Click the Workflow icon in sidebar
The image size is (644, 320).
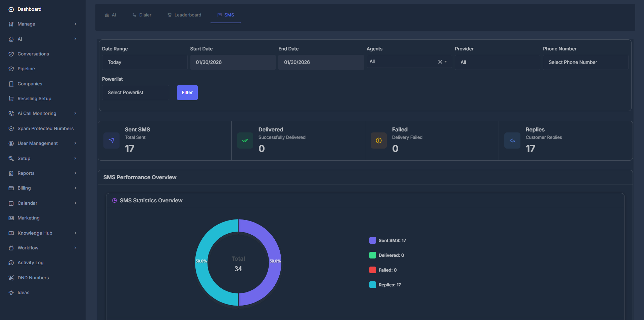(x=11, y=248)
